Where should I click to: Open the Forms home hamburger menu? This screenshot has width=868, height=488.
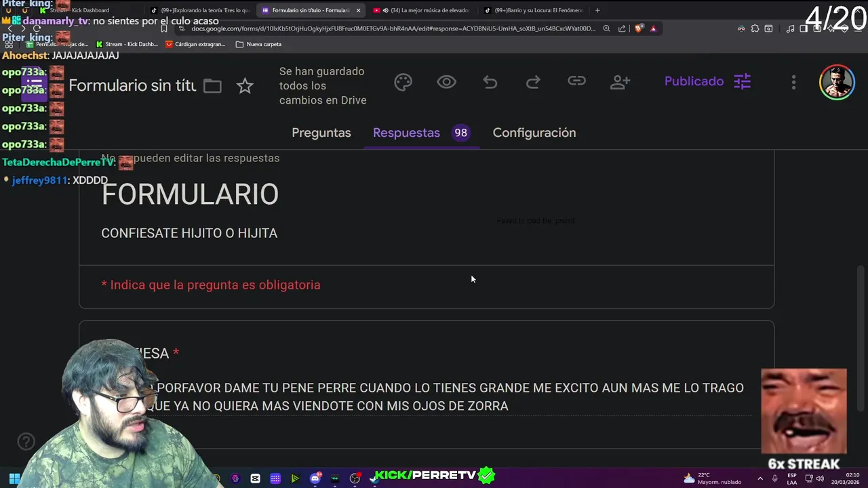click(34, 85)
